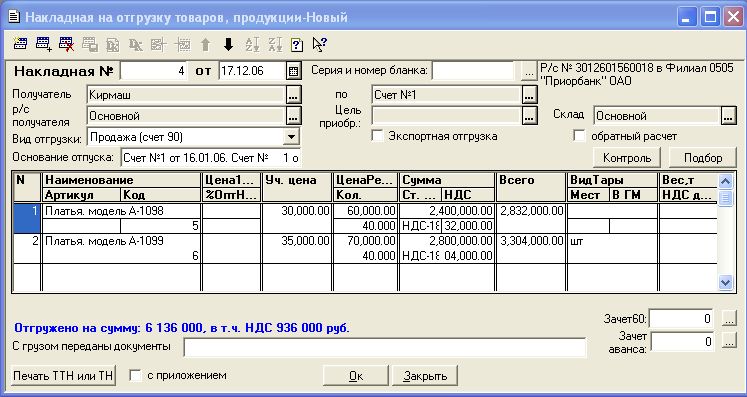
Task: Click the black move row down arrow
Action: [x=229, y=44]
